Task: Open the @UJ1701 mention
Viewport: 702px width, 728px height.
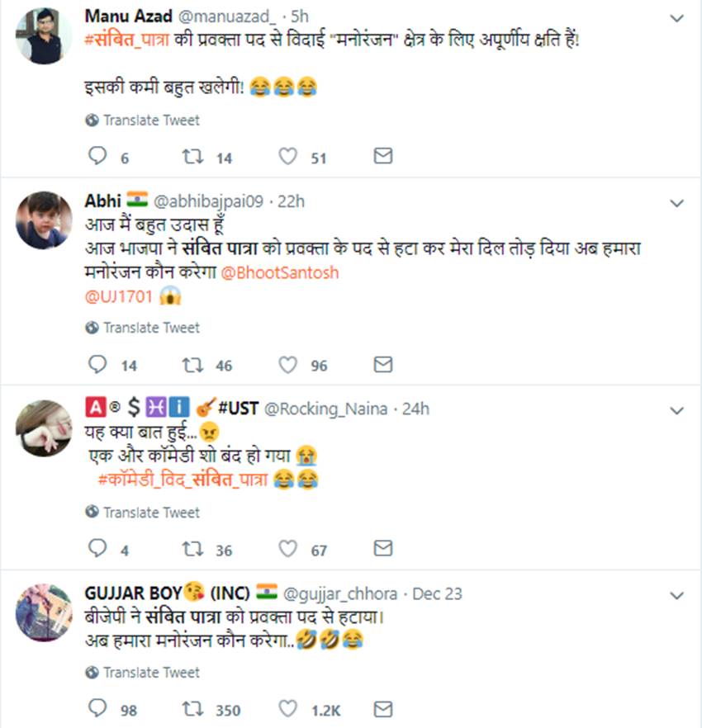Action: pos(118,295)
